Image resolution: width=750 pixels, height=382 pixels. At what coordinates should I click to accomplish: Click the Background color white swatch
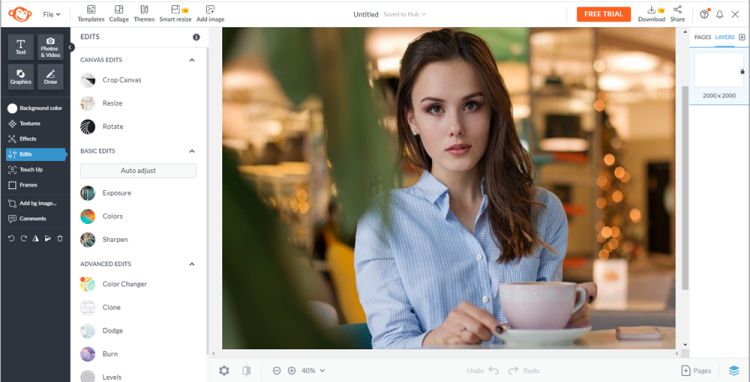[12, 109]
